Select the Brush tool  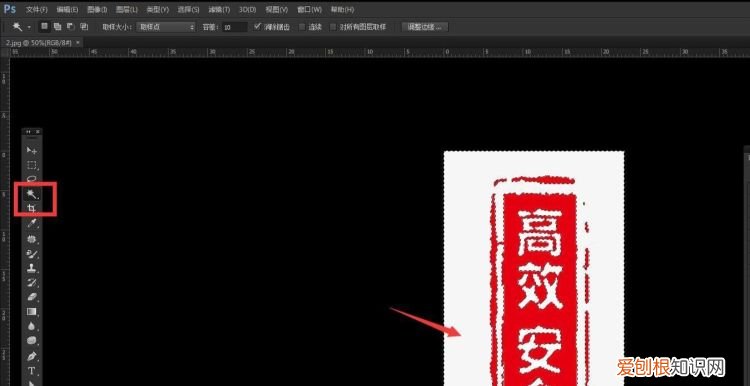pyautogui.click(x=32, y=253)
